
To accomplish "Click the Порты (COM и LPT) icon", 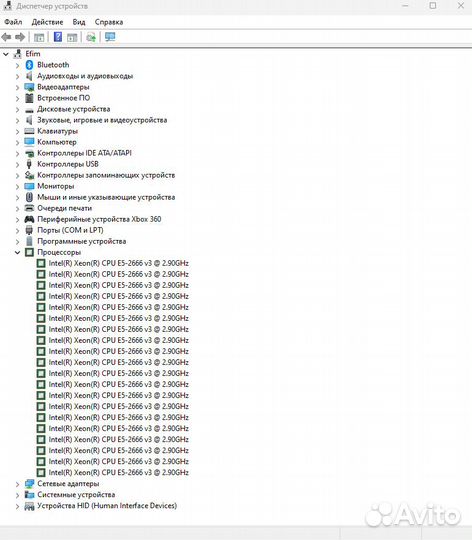I will (29, 230).
